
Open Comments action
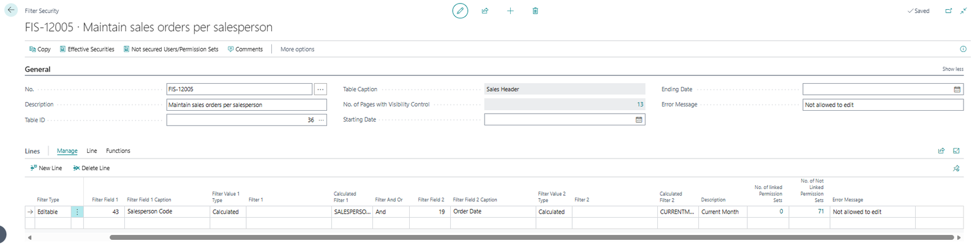[245, 49]
